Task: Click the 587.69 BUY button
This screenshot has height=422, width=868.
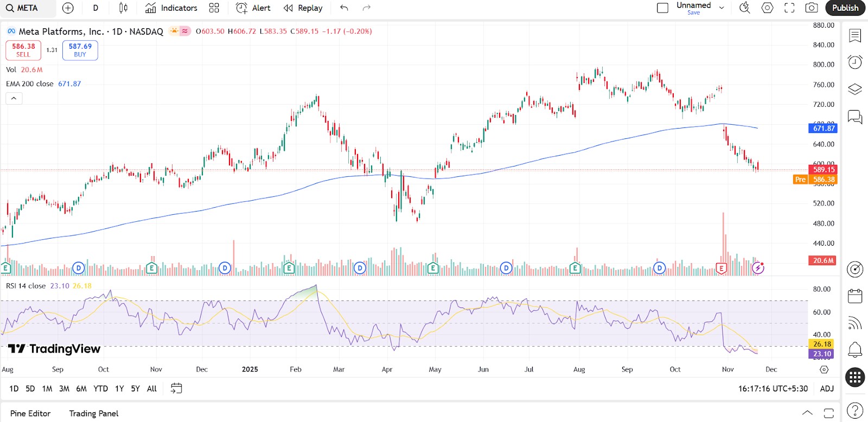Action: pyautogui.click(x=80, y=50)
